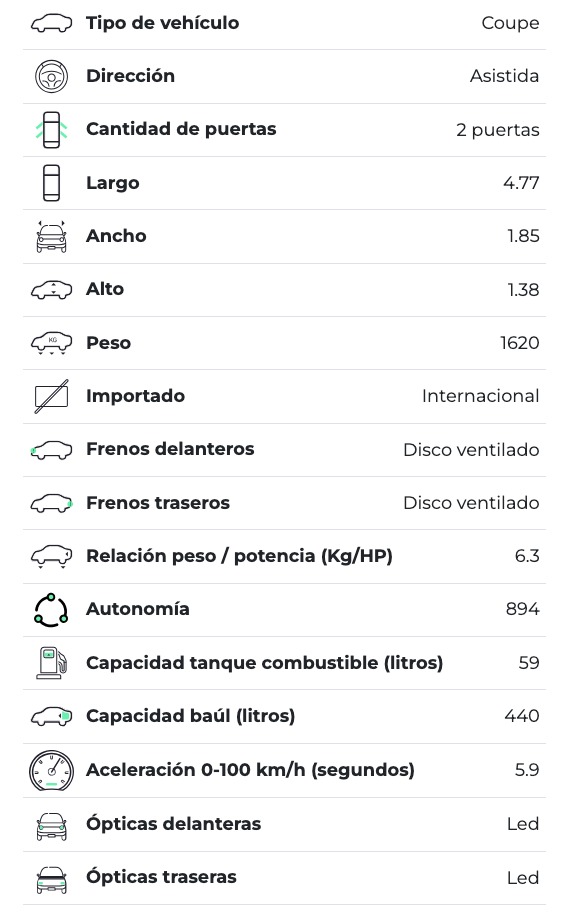Viewport: 562px width, 918px height.
Task: Click the Autonomía circular arrows icon
Action: [x=52, y=609]
